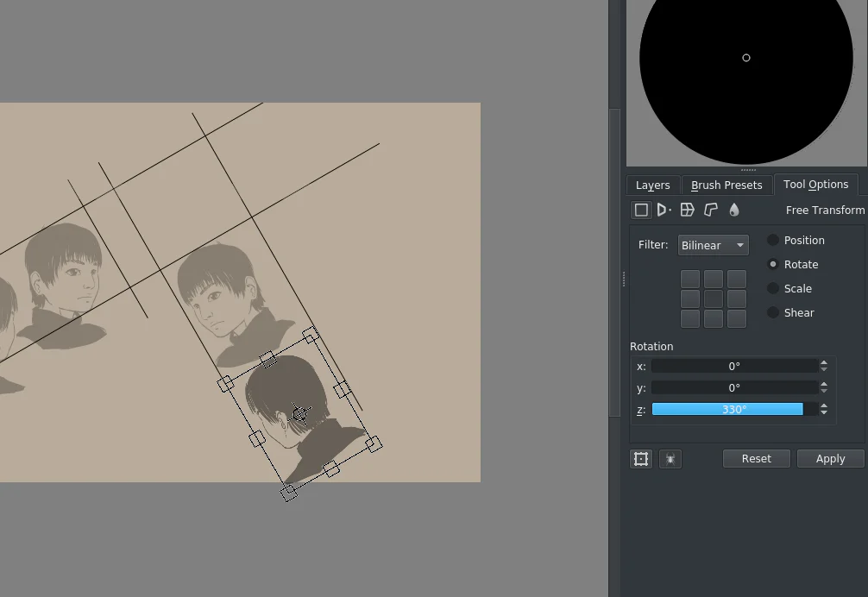This screenshot has height=597, width=868.
Task: Click the rotation pivot center on canvas
Action: click(x=299, y=413)
